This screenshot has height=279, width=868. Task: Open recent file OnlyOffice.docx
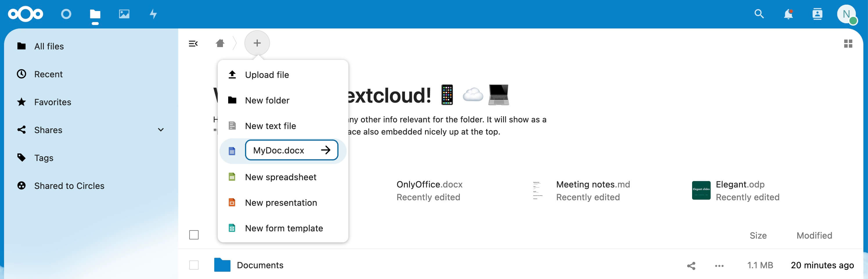click(429, 185)
